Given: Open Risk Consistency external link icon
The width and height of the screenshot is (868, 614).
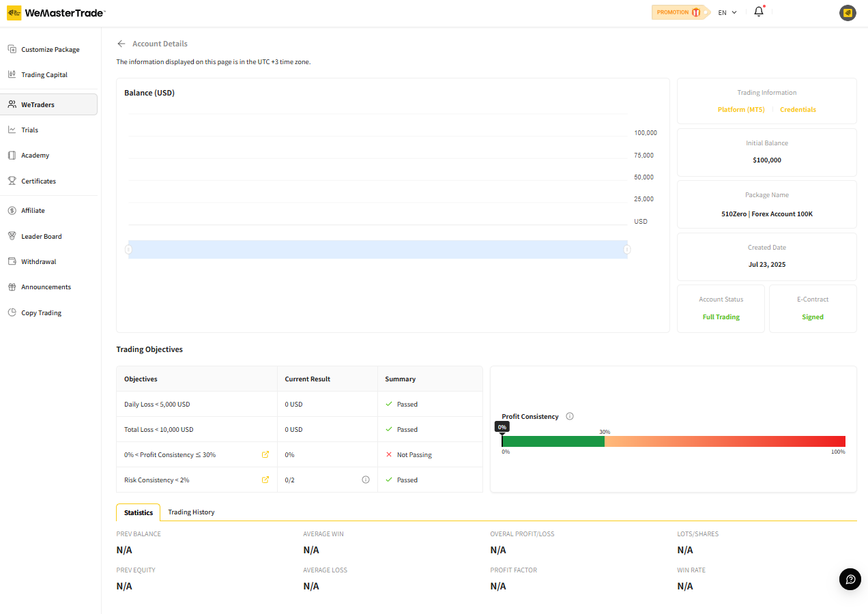Looking at the screenshot, I should point(265,480).
